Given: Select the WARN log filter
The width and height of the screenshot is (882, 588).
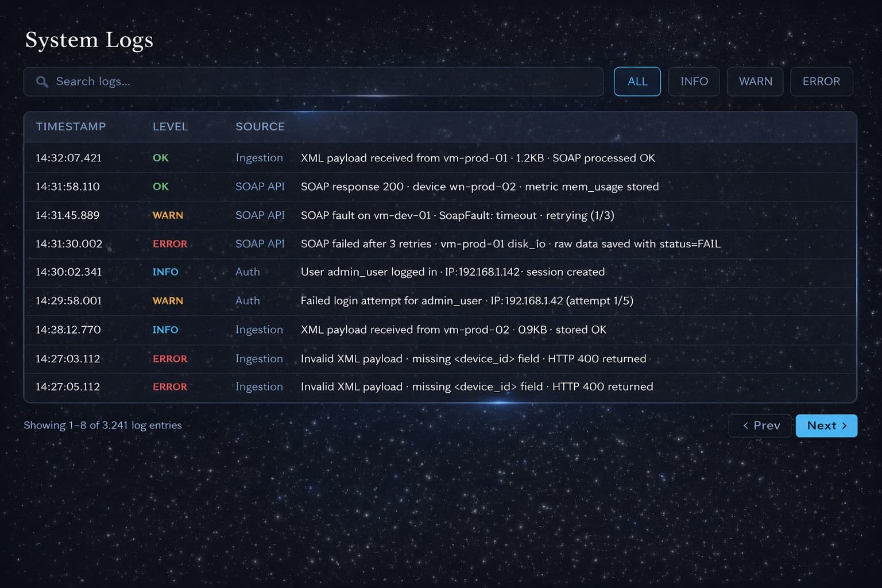Looking at the screenshot, I should pyautogui.click(x=755, y=81).
